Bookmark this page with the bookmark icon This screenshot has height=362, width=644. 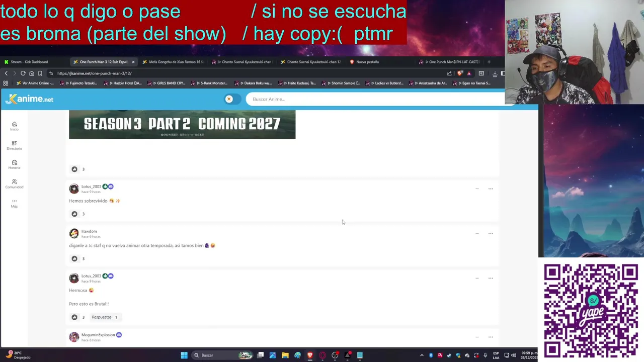click(40, 73)
